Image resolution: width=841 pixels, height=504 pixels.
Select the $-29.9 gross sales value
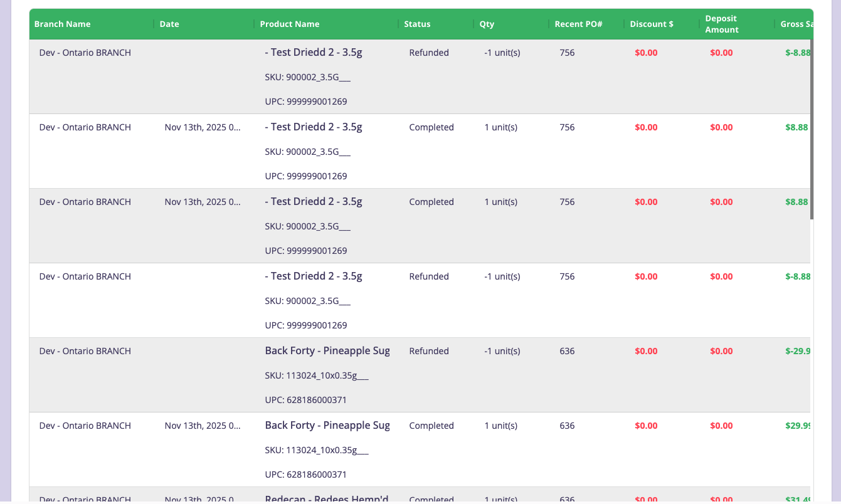[797, 351]
